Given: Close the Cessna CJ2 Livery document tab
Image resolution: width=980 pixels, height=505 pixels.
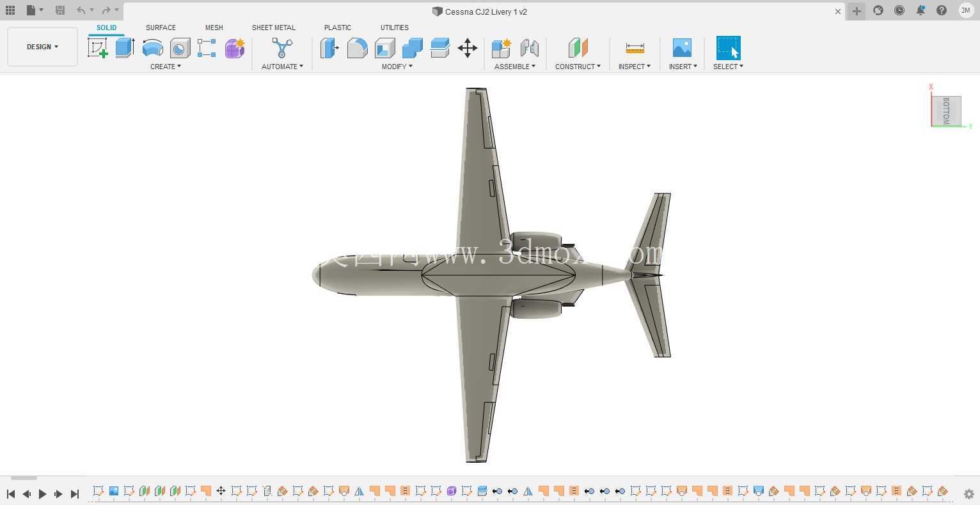Looking at the screenshot, I should coord(838,12).
